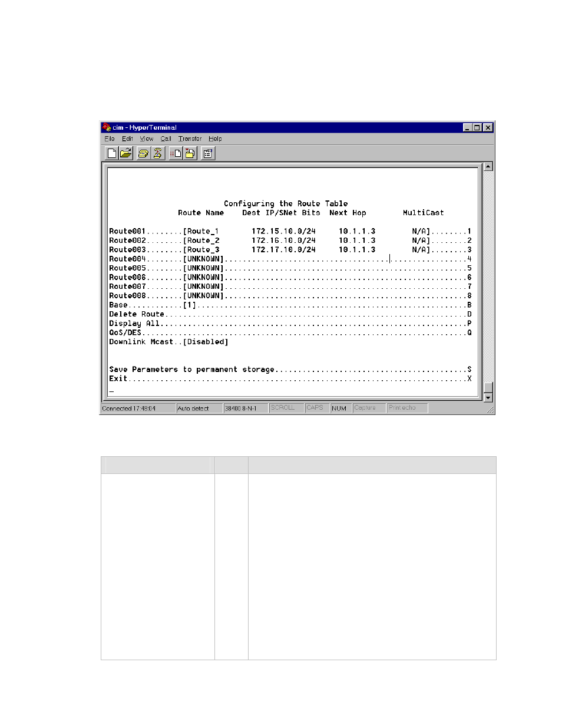Click the Configuring the Route Table heading
The width and height of the screenshot is (562, 728).
tap(286, 204)
